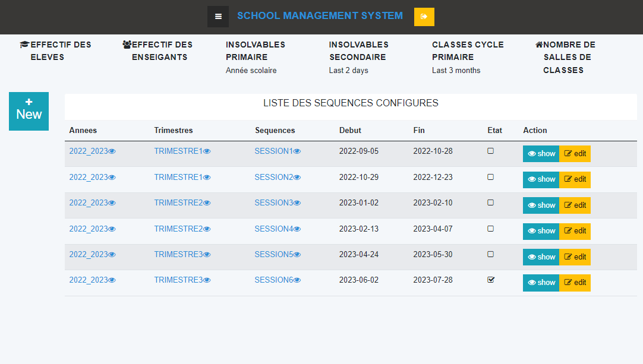Click the graduation cap icon for Effectif des Eleves
The image size is (643, 364).
[x=24, y=45]
